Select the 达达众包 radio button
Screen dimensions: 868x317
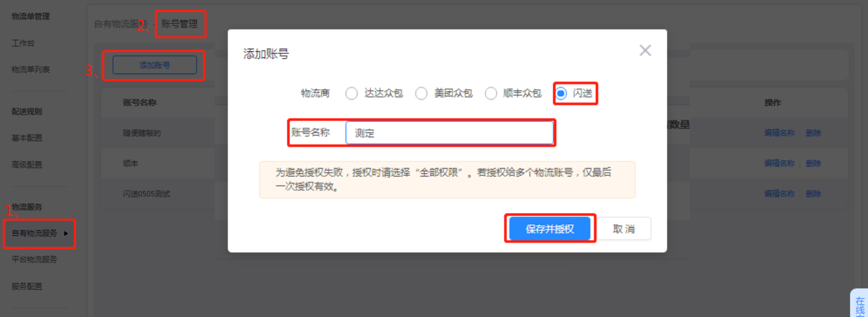(351, 93)
